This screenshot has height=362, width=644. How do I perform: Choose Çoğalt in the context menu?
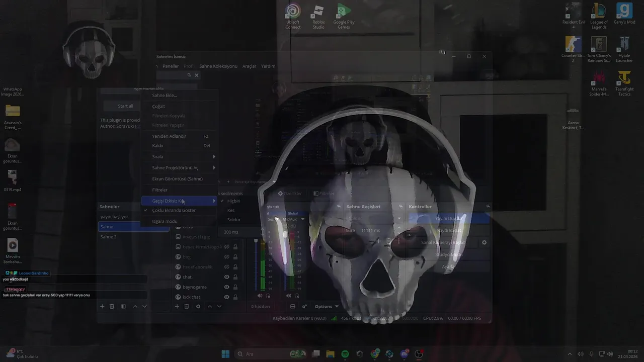(x=179, y=106)
